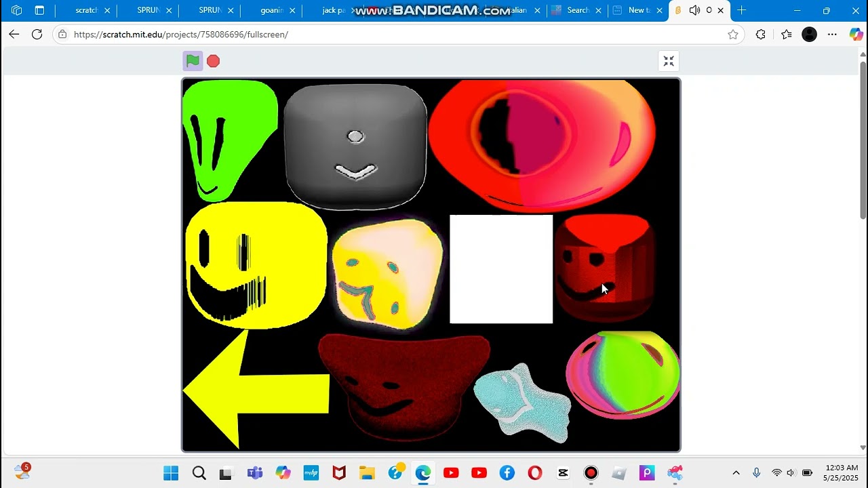Click the pale yellow-pink square face sprite
The height and width of the screenshot is (488, 868).
tap(387, 274)
